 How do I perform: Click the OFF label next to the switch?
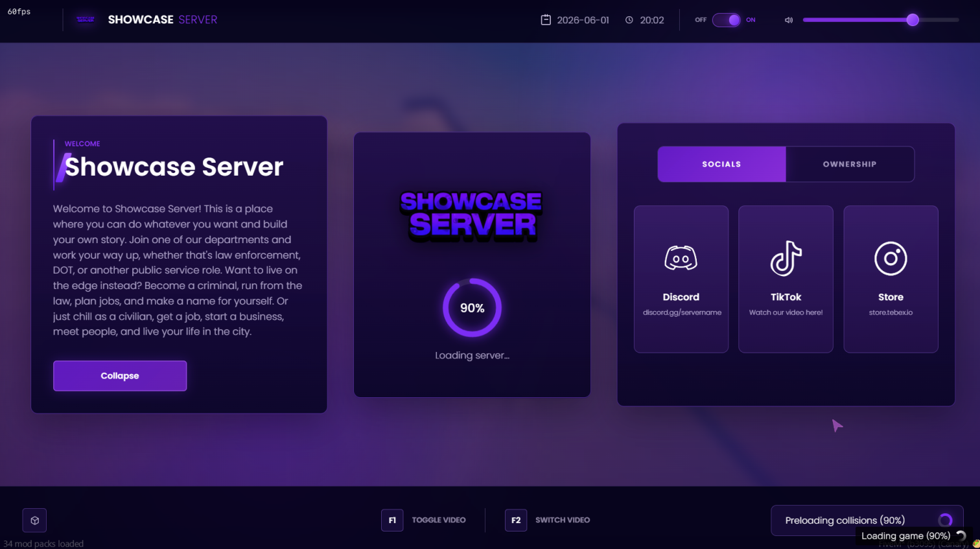click(701, 20)
